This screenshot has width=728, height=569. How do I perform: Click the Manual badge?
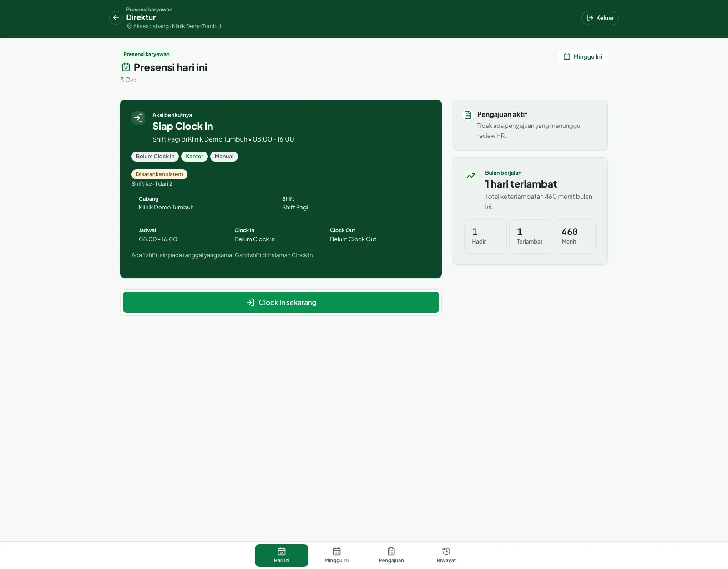(x=224, y=157)
